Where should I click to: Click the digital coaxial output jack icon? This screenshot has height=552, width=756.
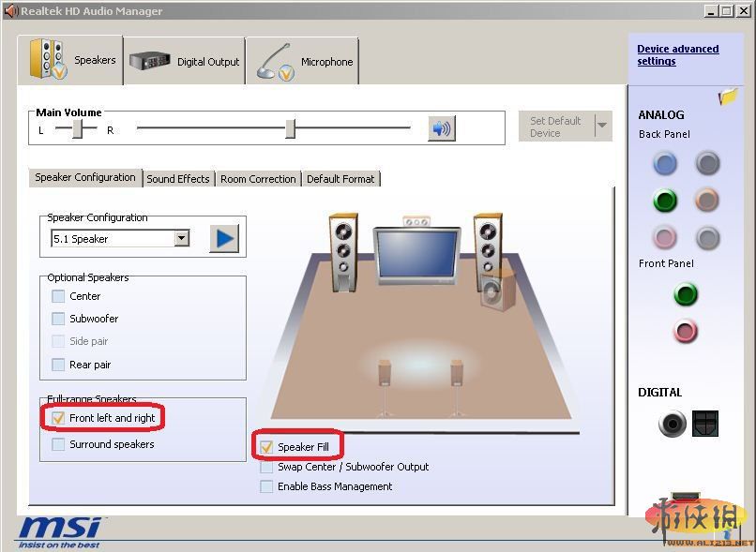[672, 424]
